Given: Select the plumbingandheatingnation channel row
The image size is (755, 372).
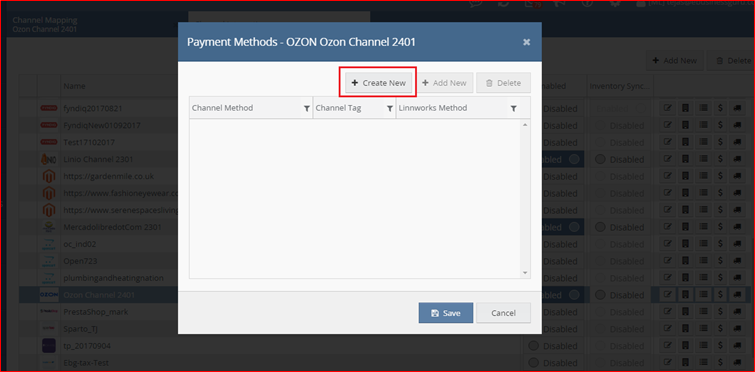Looking at the screenshot, I should point(114,278).
